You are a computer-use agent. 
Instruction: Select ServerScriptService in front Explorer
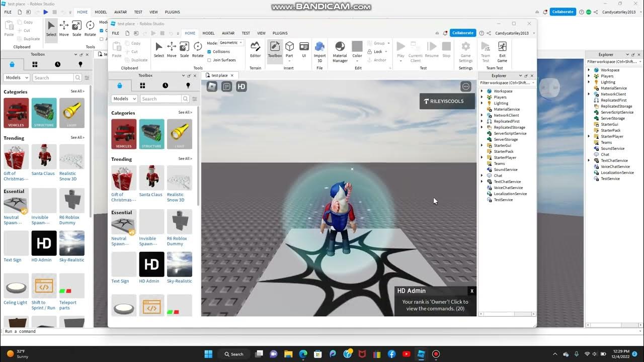click(507, 133)
